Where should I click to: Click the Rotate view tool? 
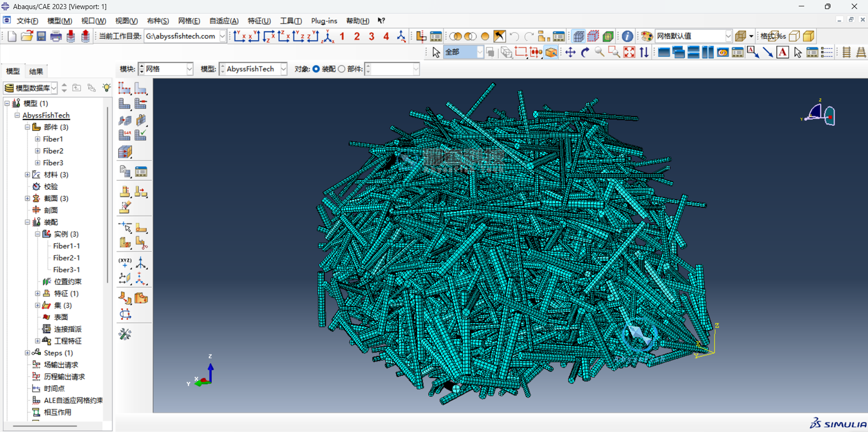(585, 53)
